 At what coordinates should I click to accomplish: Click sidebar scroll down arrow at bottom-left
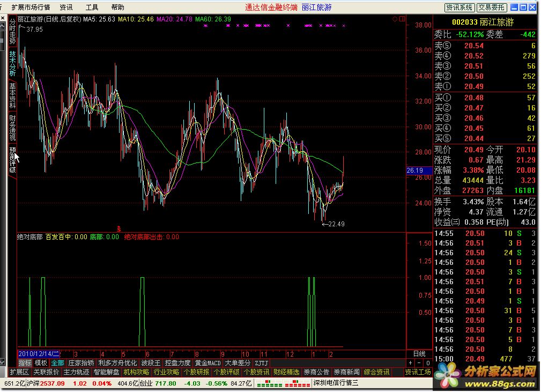[x=3, y=362]
